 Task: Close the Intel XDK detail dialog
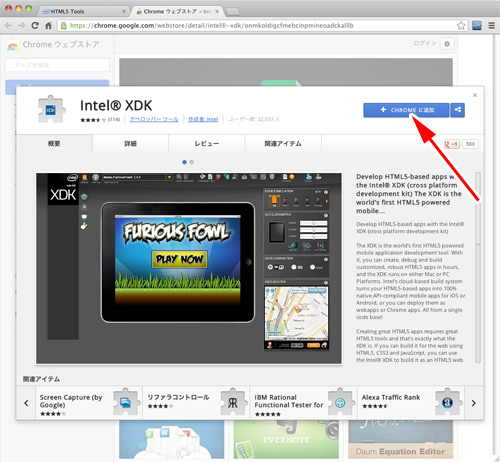coord(475,95)
